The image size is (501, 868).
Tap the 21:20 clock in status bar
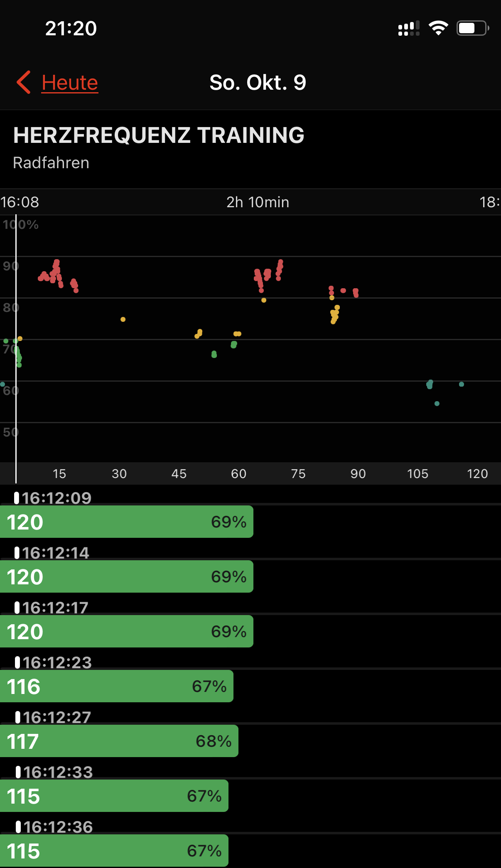click(x=71, y=28)
